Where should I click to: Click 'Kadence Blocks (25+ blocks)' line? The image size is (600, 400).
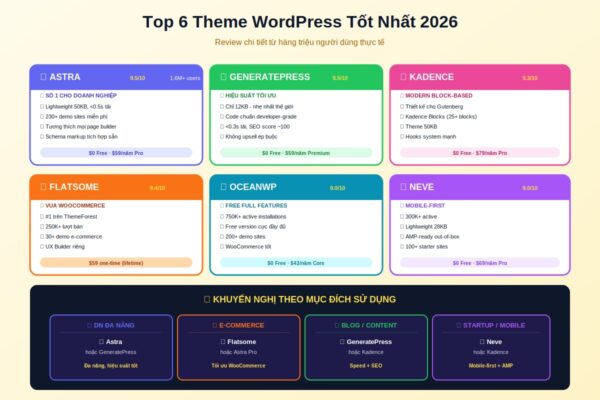click(x=439, y=116)
